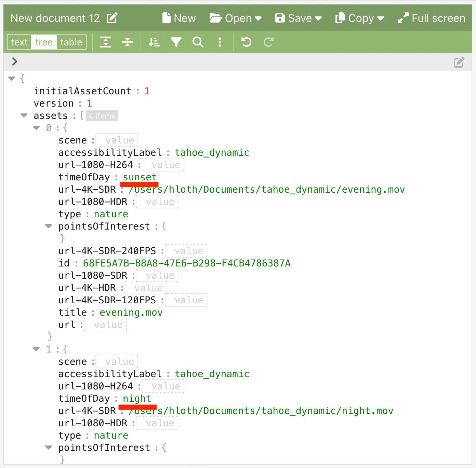Viewport: 476px width, 468px height.
Task: Edit accessibilityLabel value in asset 0
Action: point(212,152)
